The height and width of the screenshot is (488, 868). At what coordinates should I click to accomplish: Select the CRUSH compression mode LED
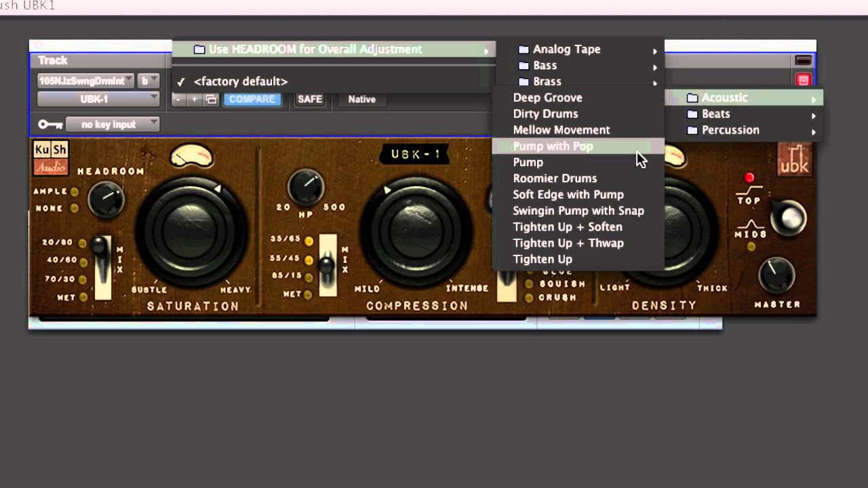pyautogui.click(x=529, y=298)
